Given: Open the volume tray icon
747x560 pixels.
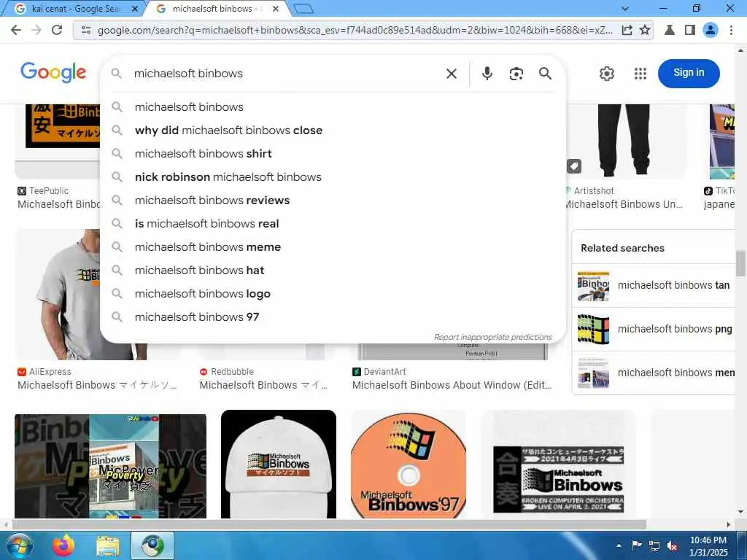Looking at the screenshot, I should click(672, 546).
